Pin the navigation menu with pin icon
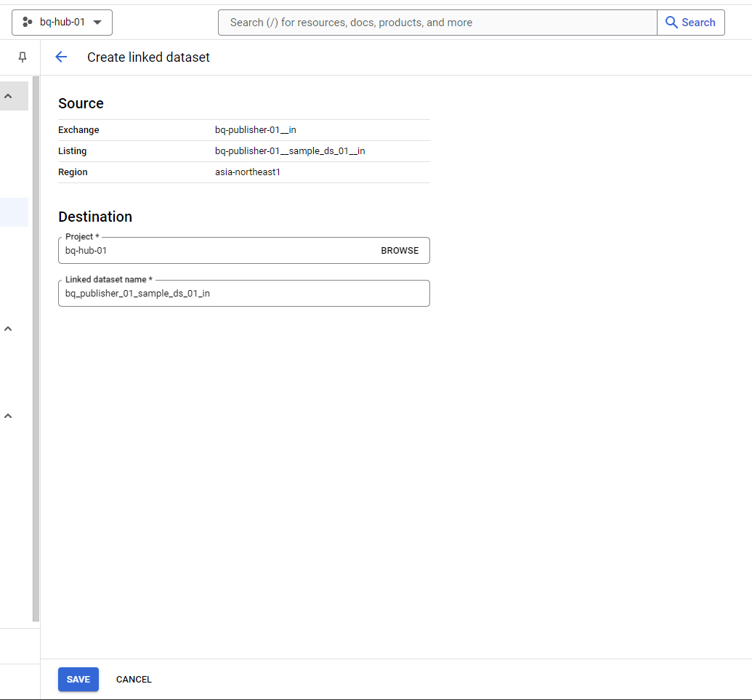This screenshot has width=752, height=700. 22,57
